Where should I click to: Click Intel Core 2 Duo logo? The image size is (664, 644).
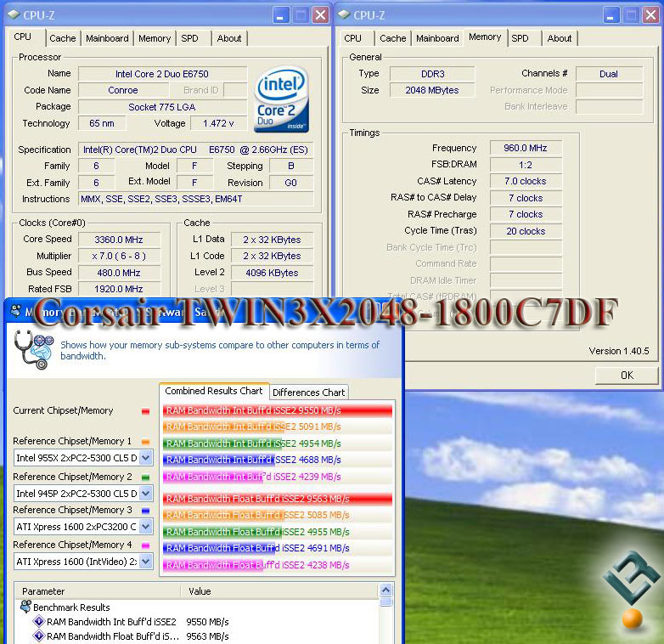coord(281,100)
